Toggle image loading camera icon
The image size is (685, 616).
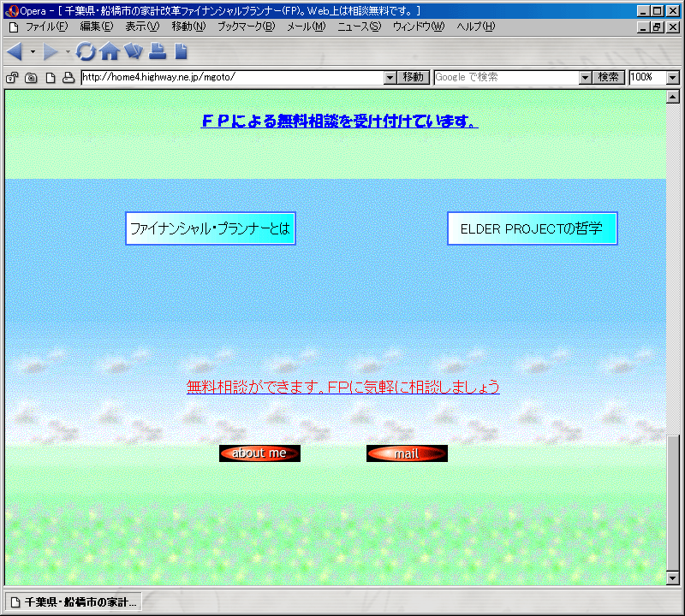(31, 78)
